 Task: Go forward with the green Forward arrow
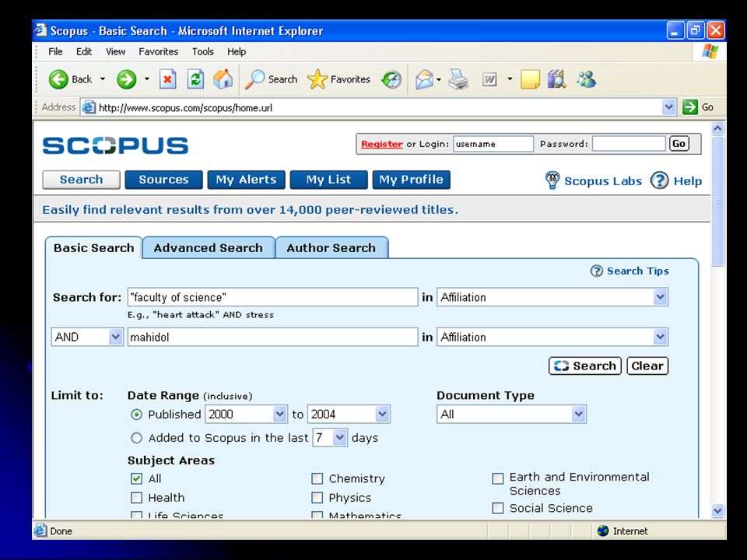tap(126, 79)
